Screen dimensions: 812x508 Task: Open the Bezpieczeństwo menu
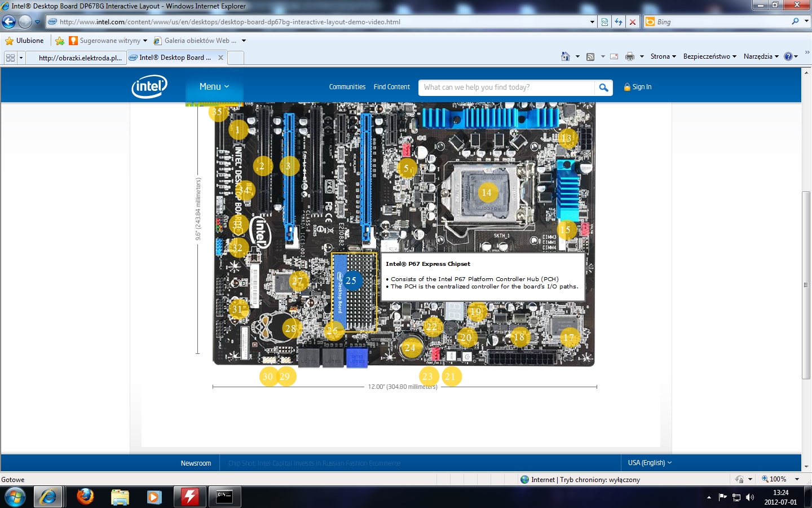(710, 56)
